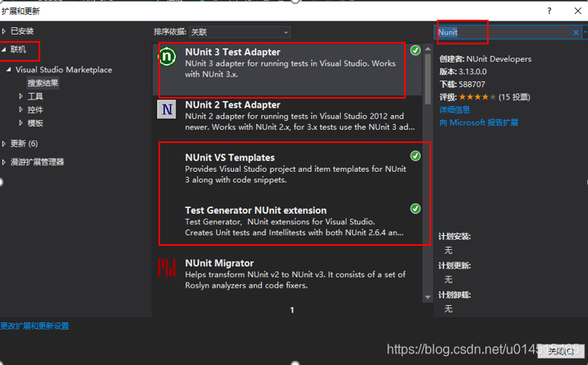
Task: Click the results scrollbar up arrow
Action: 428,49
